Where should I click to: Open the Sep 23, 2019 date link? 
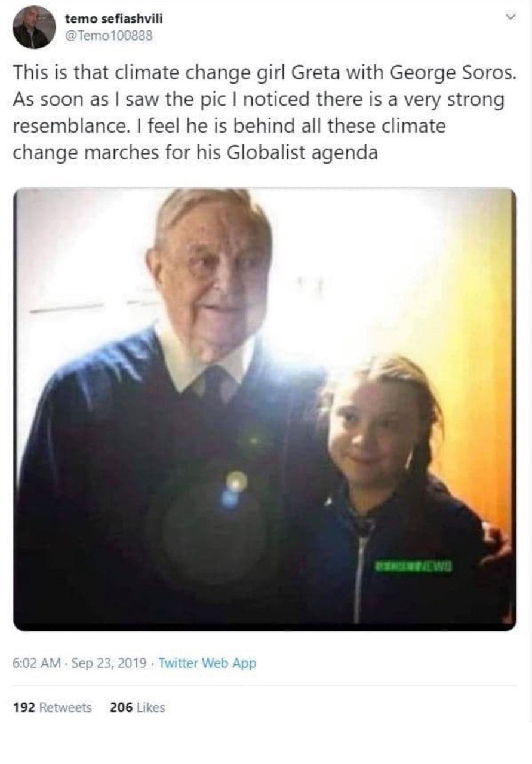[x=110, y=663]
